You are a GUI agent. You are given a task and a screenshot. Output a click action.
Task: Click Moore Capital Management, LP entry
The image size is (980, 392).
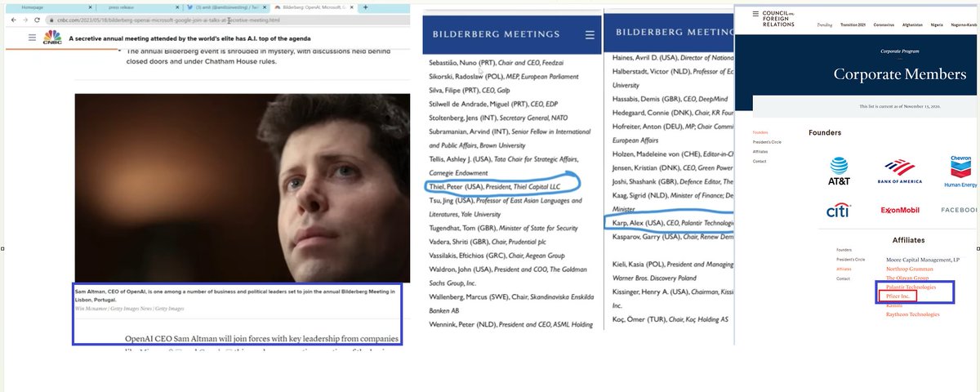coord(923,260)
